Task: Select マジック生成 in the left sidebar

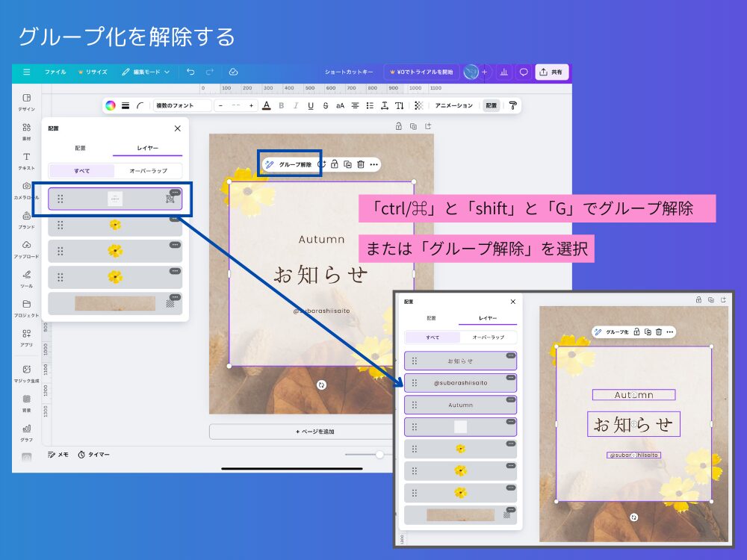Action: (27, 376)
